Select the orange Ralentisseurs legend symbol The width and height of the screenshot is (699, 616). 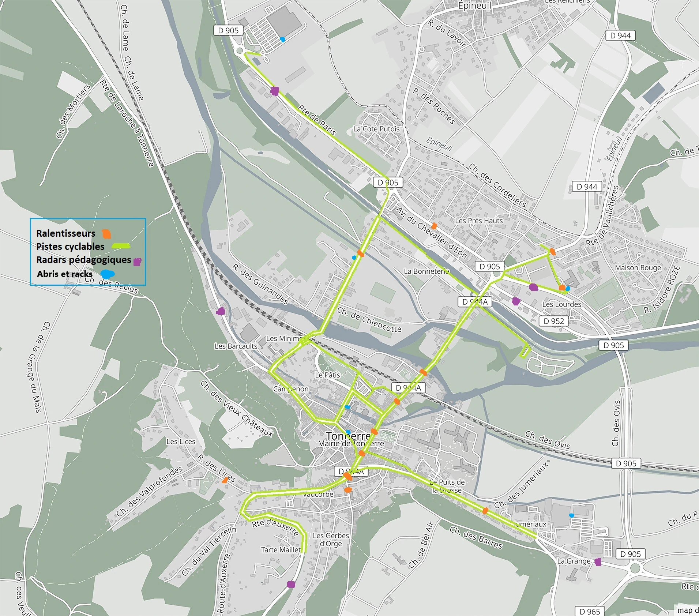[106, 234]
